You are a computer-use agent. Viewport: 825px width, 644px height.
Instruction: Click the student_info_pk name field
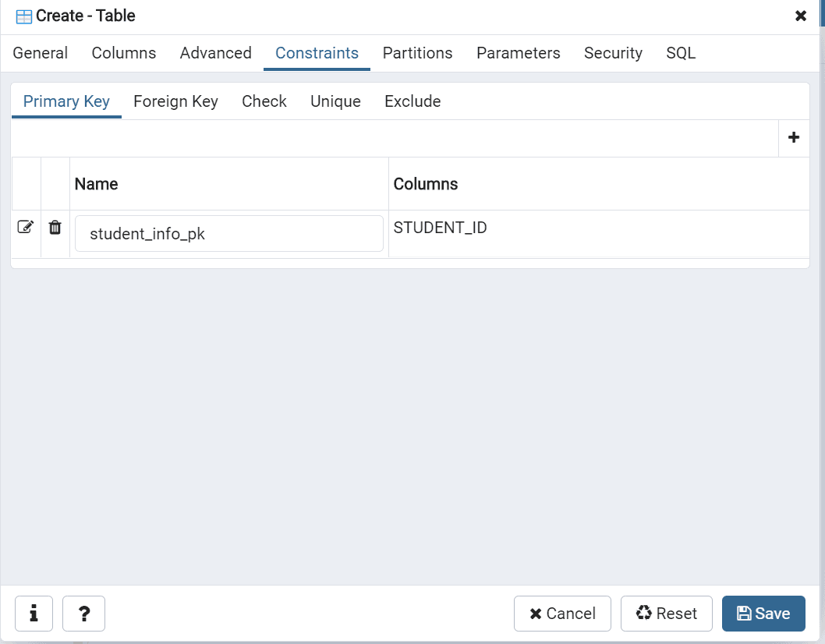(229, 233)
